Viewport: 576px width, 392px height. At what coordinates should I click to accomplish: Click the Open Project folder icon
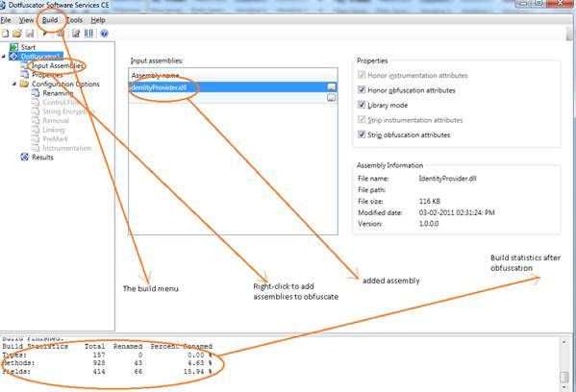click(17, 34)
